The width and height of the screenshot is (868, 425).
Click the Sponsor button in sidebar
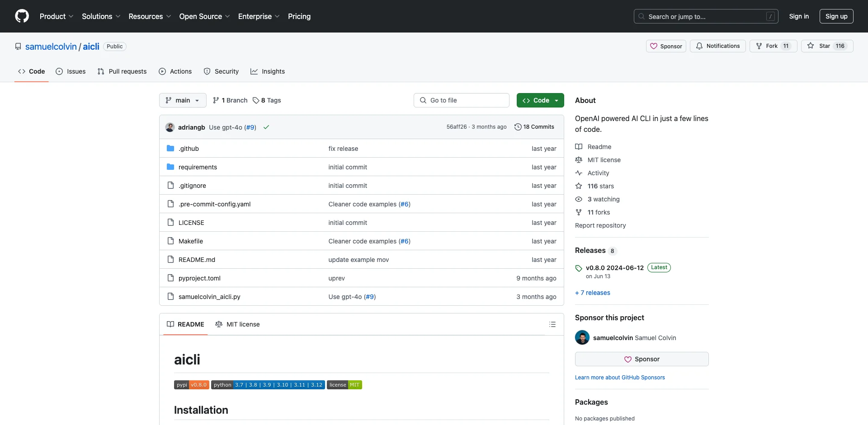click(x=642, y=359)
